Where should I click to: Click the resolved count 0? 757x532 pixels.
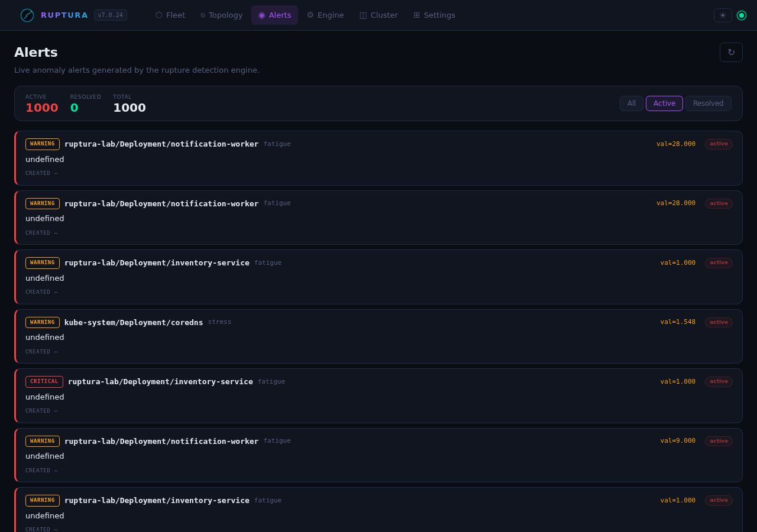click(75, 108)
